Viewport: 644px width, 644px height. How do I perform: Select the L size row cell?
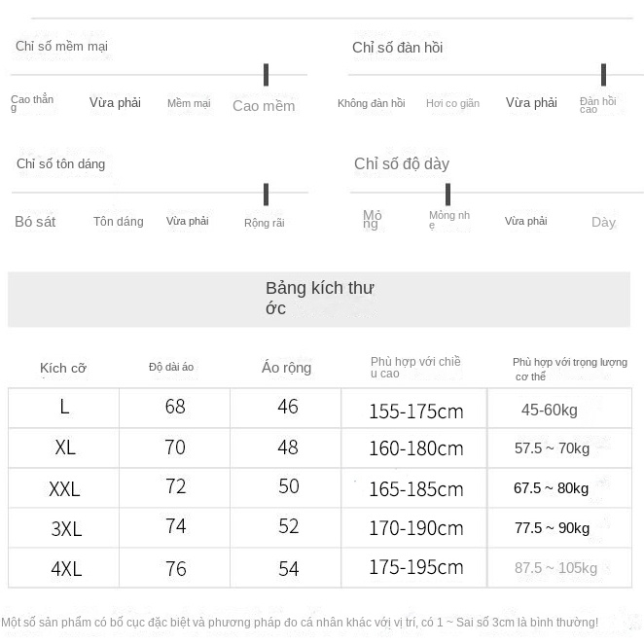tap(64, 407)
